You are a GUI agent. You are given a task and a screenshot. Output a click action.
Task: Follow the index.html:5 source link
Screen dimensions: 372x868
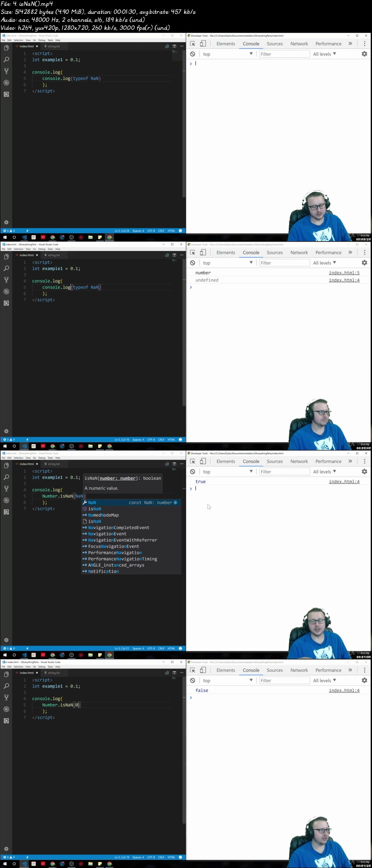(344, 273)
